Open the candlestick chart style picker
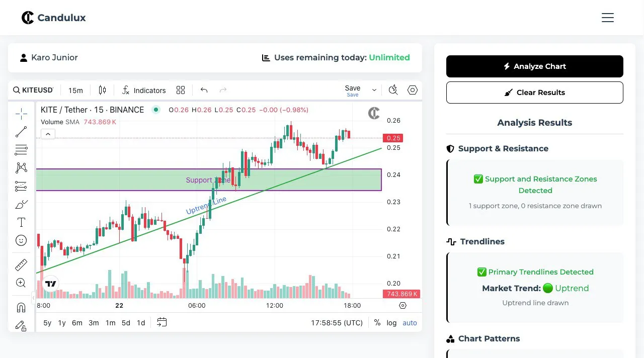This screenshot has width=644, height=358. pos(103,90)
